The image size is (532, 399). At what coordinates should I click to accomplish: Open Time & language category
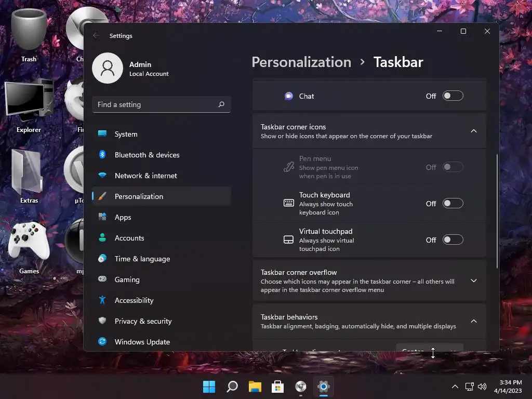pos(162,259)
